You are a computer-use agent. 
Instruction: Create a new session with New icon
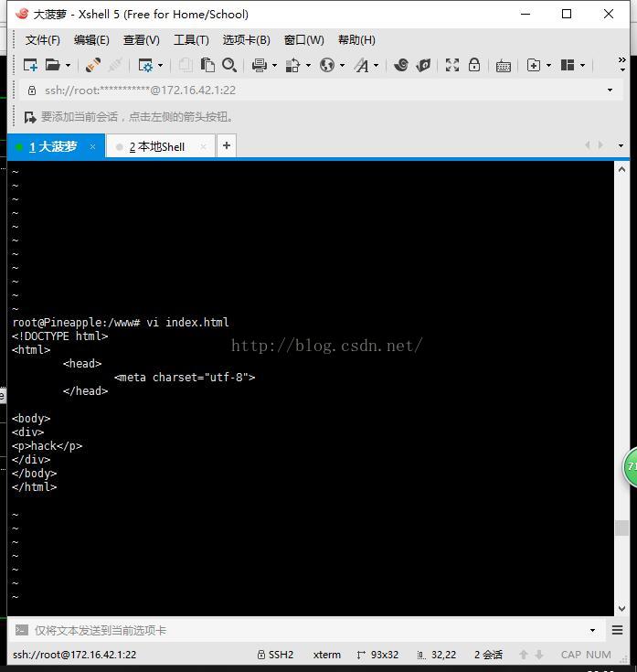(x=30, y=65)
